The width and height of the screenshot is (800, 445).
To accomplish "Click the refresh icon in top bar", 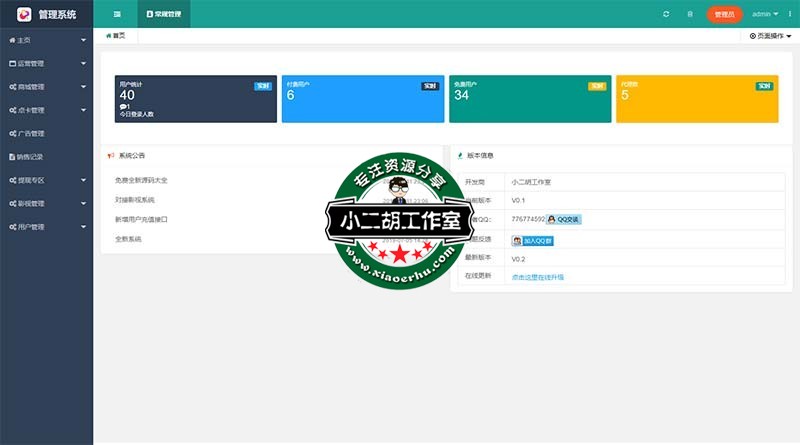I will pos(666,14).
